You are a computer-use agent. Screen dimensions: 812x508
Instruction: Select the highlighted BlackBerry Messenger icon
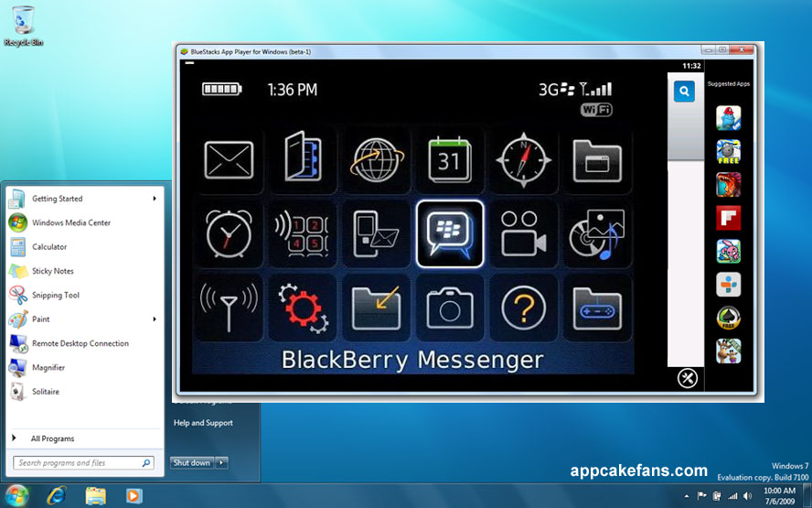[x=450, y=233]
